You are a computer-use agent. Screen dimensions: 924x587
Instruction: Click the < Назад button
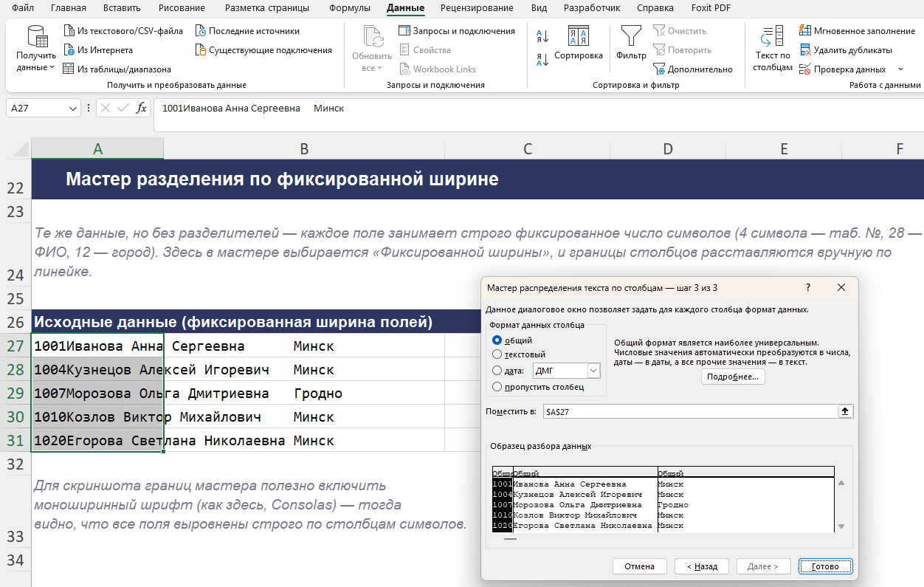(702, 566)
